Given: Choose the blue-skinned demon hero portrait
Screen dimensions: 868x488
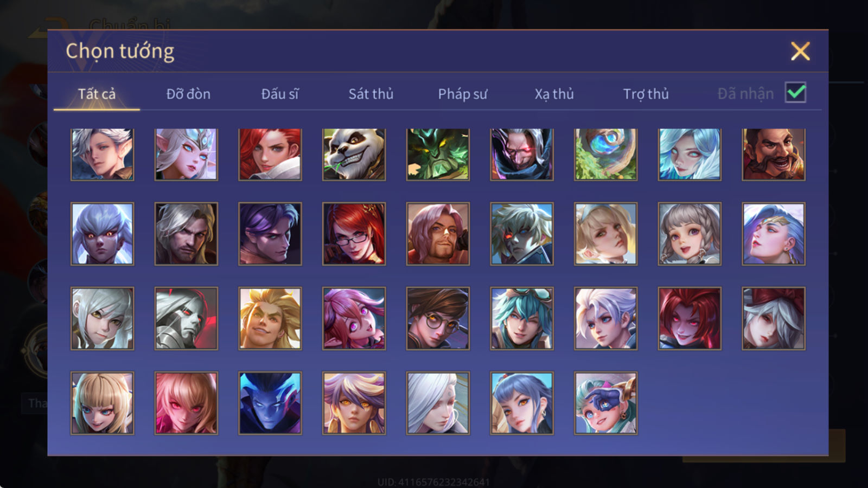Looking at the screenshot, I should [x=270, y=403].
